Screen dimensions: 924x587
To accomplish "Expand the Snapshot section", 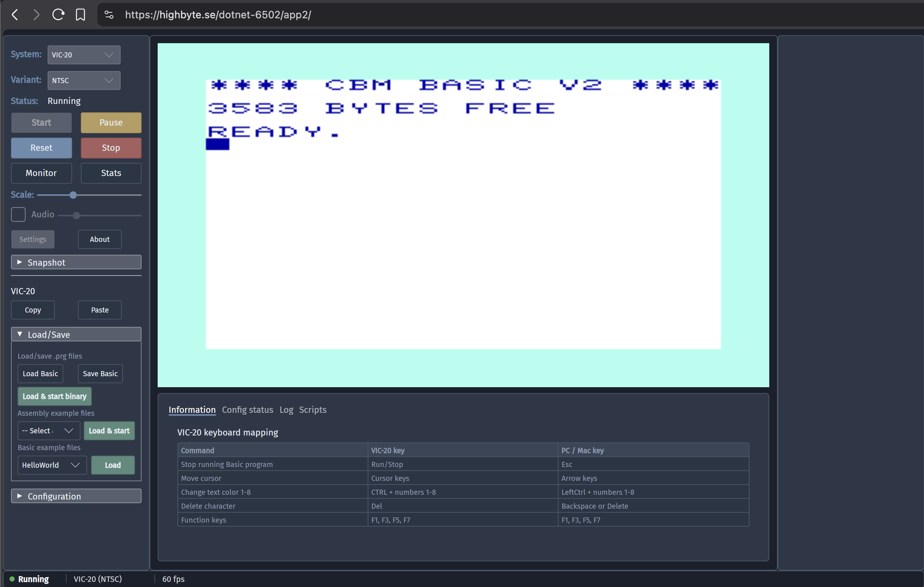I will pos(76,262).
